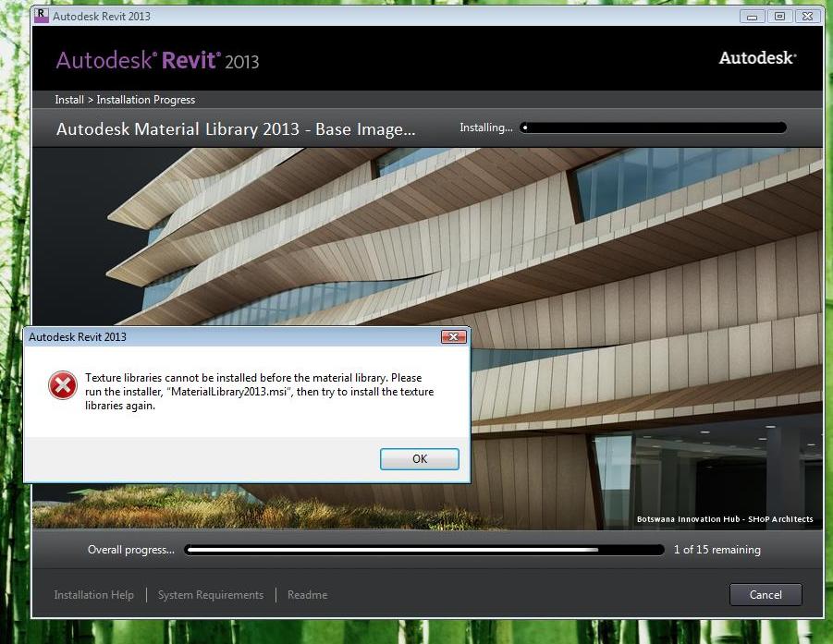The image size is (833, 644).
Task: Maximize the Revit installer window
Action: coord(779,17)
